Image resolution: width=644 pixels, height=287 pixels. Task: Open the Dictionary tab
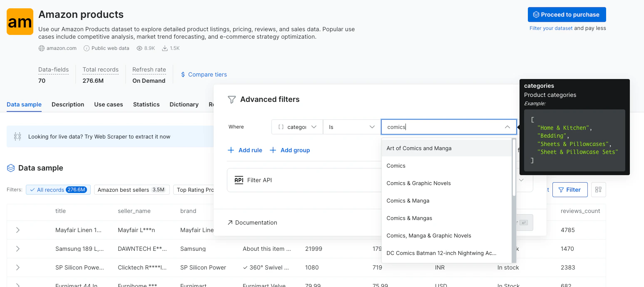tap(184, 104)
